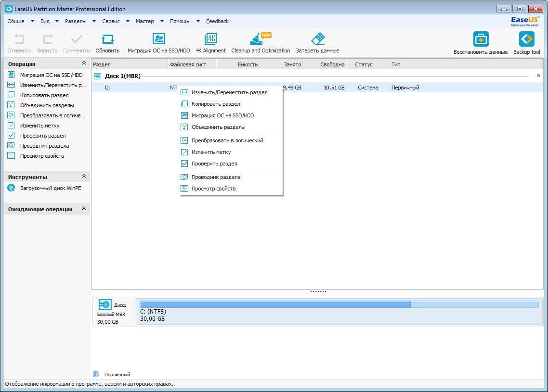Choose Изменить/Переместить in the Операции sidebar

pyautogui.click(x=53, y=85)
